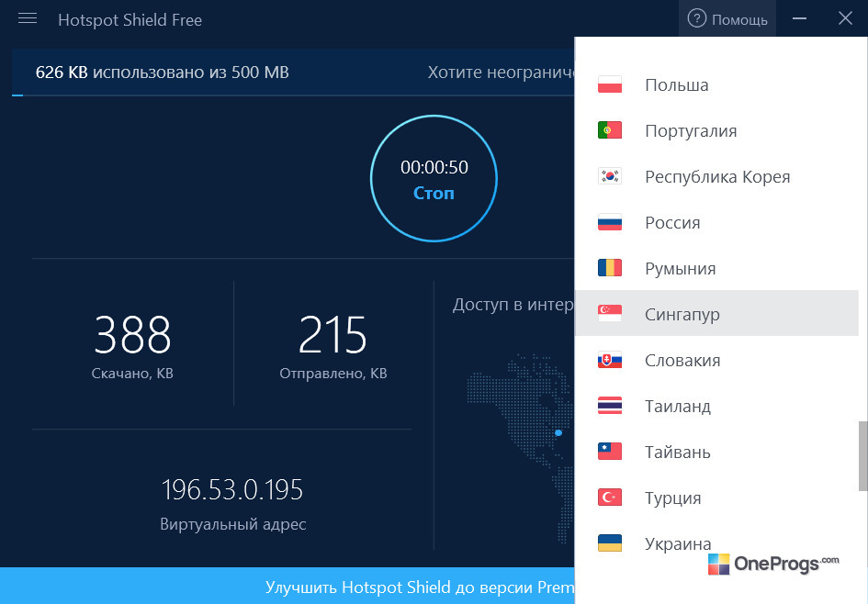
Task: Click the blue location dot on map
Action: (x=558, y=432)
